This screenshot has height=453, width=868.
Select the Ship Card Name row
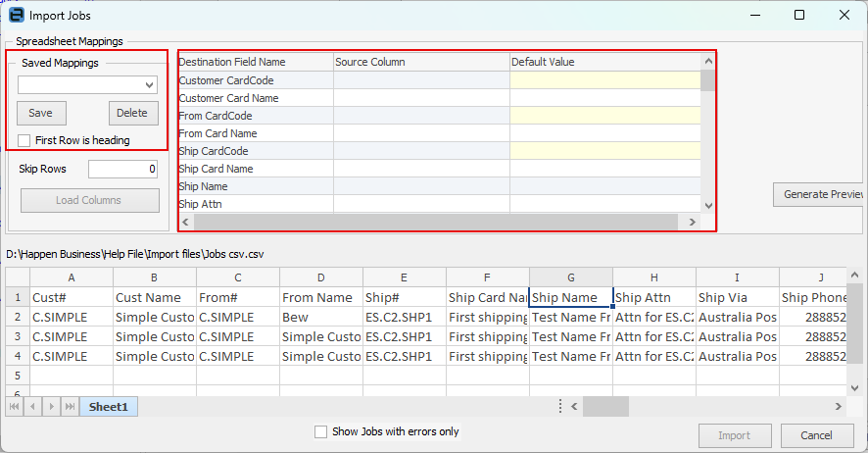tap(440, 169)
